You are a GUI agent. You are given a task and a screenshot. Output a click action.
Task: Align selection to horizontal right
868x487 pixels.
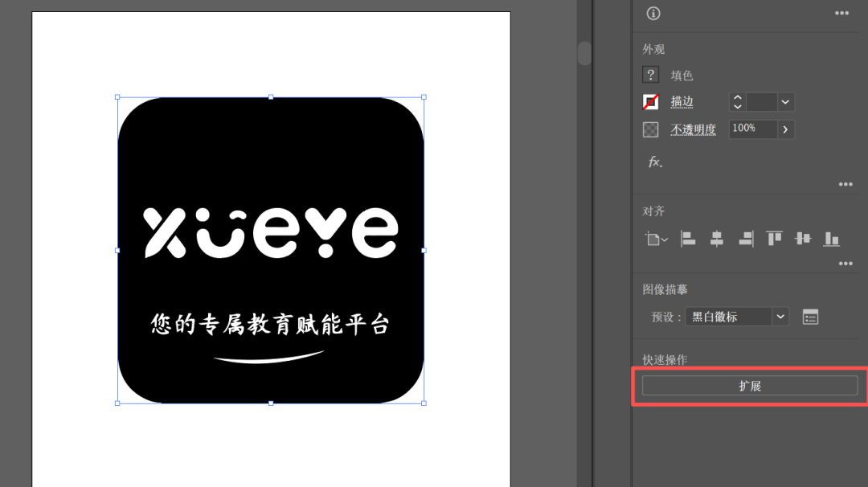tap(746, 239)
